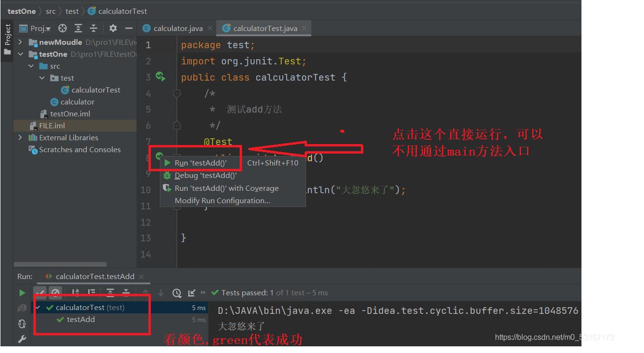This screenshot has width=644, height=353.
Task: Expand the newMoudle module node
Action: click(x=21, y=42)
